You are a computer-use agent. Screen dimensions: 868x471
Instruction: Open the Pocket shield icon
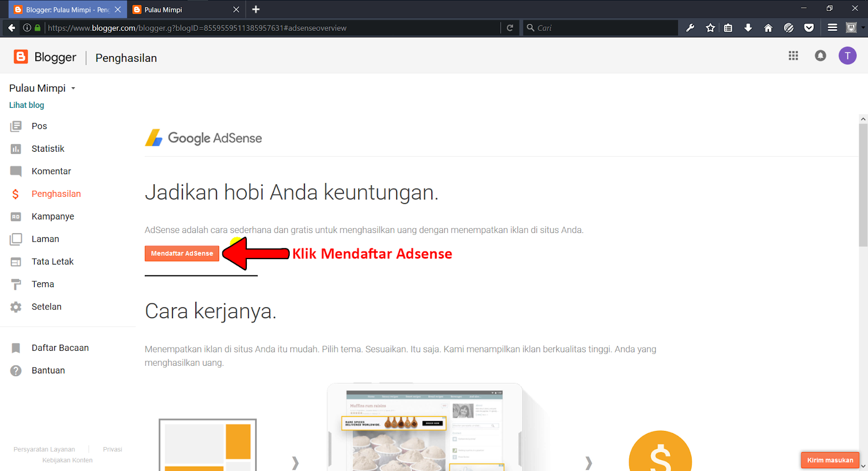(x=809, y=28)
